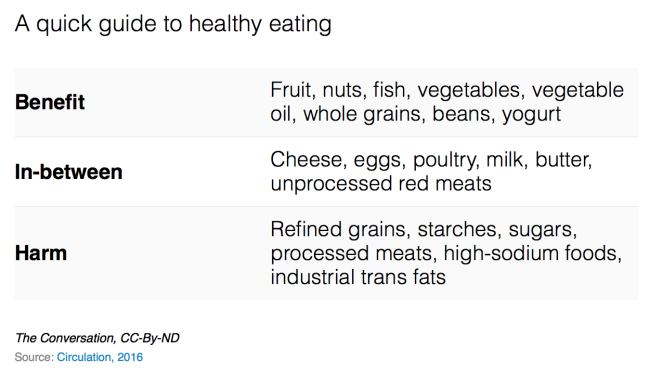The width and height of the screenshot is (650, 385).
Task: Click the title 'A quick guide to healthy eating'
Action: coord(173,24)
